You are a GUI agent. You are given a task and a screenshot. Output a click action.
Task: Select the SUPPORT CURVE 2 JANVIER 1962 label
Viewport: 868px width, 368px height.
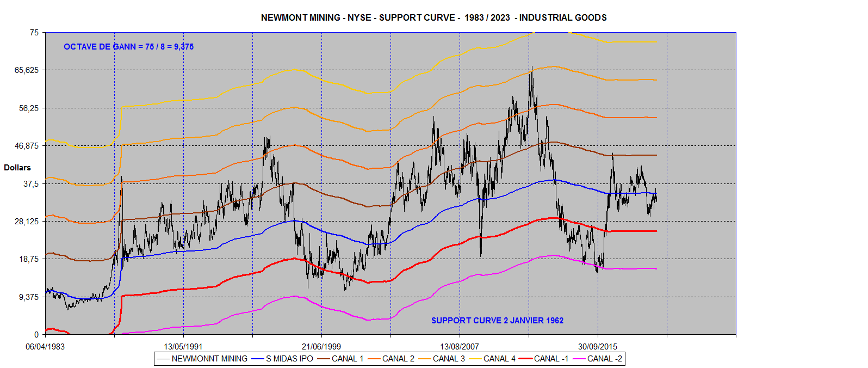[x=497, y=321]
